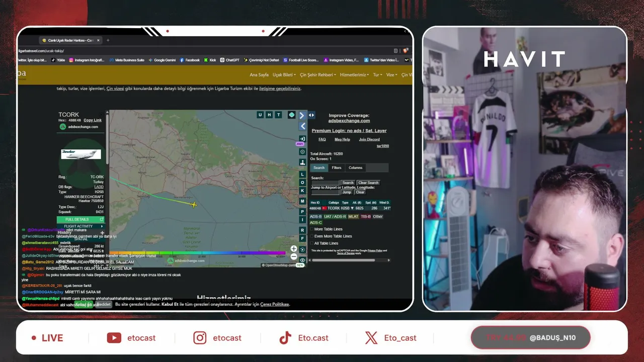Click the eye visibility icon on map

click(302, 260)
